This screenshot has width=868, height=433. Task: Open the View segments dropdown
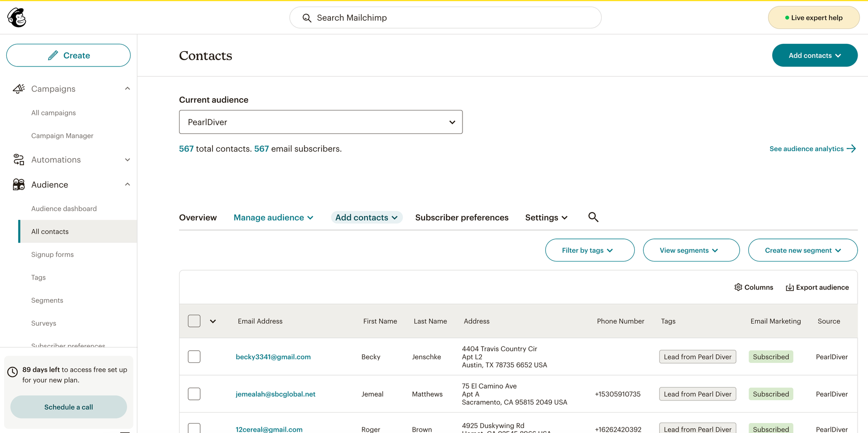pyautogui.click(x=691, y=250)
